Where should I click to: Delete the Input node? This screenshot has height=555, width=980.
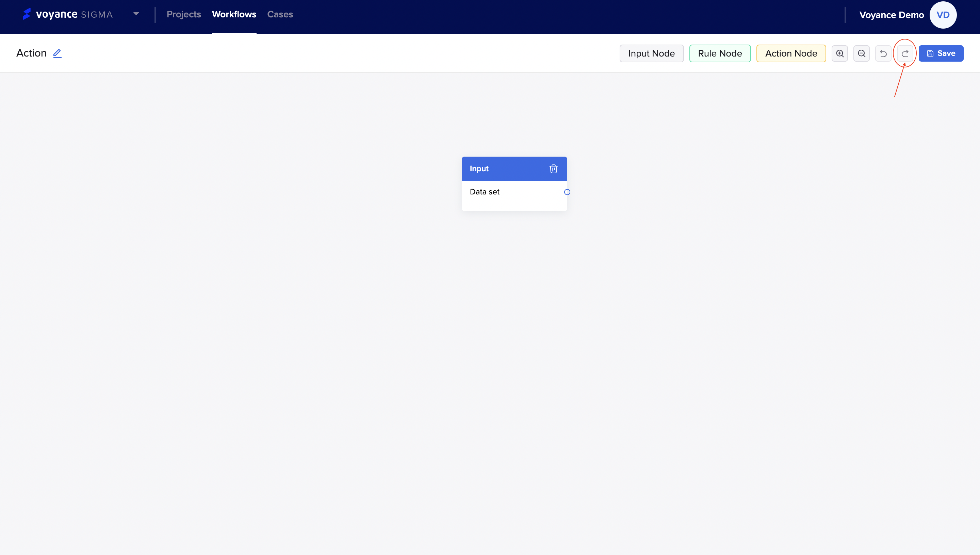(553, 169)
